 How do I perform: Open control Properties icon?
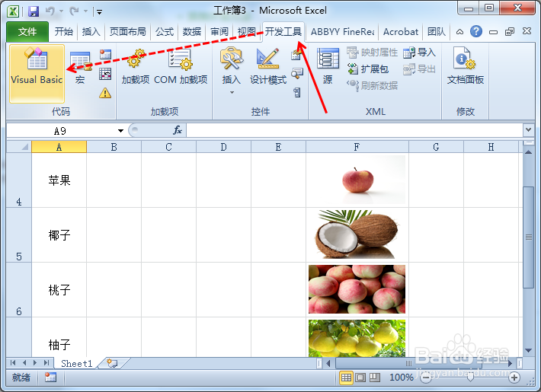pos(296,55)
